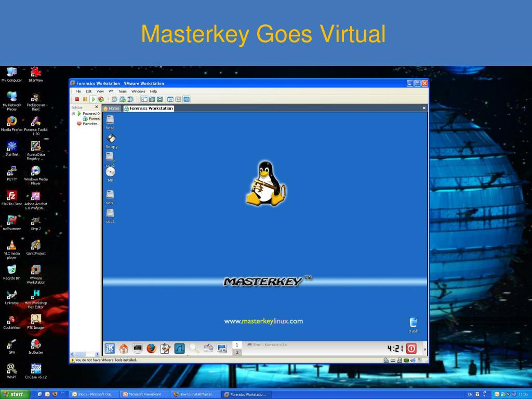This screenshot has height=399, width=532.
Task: Open the FileZilla Client desktop shortcut
Action: 11,198
